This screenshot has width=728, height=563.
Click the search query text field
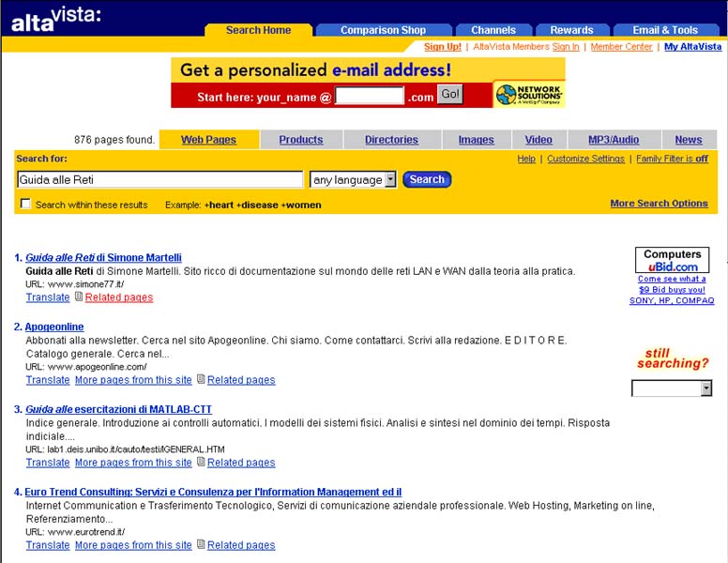click(x=159, y=179)
